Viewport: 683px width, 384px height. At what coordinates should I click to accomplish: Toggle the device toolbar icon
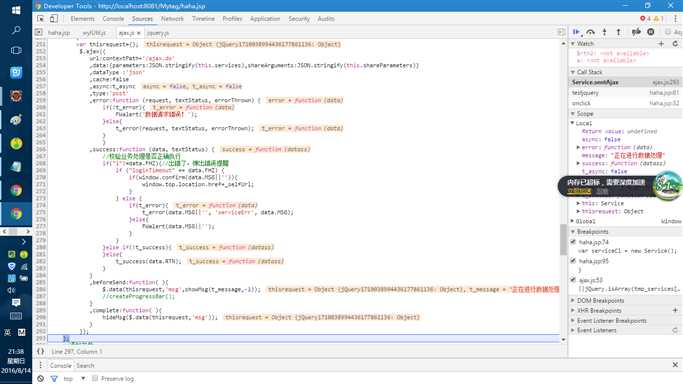point(54,19)
